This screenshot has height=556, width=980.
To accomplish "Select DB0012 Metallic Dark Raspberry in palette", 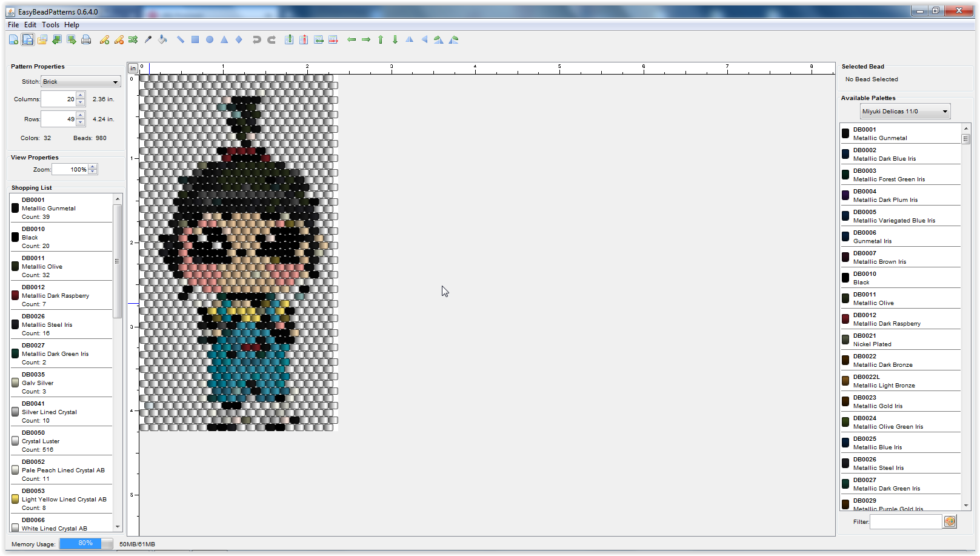I will point(886,320).
